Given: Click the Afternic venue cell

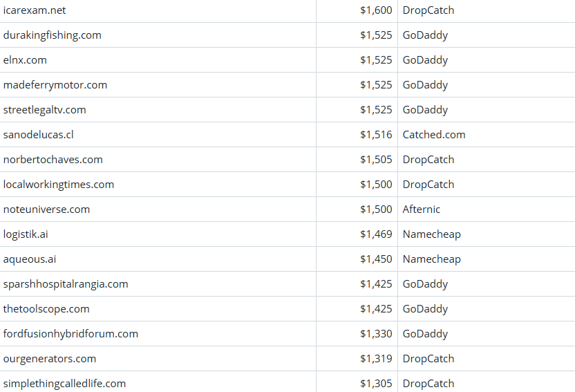Looking at the screenshot, I should click(x=422, y=209).
